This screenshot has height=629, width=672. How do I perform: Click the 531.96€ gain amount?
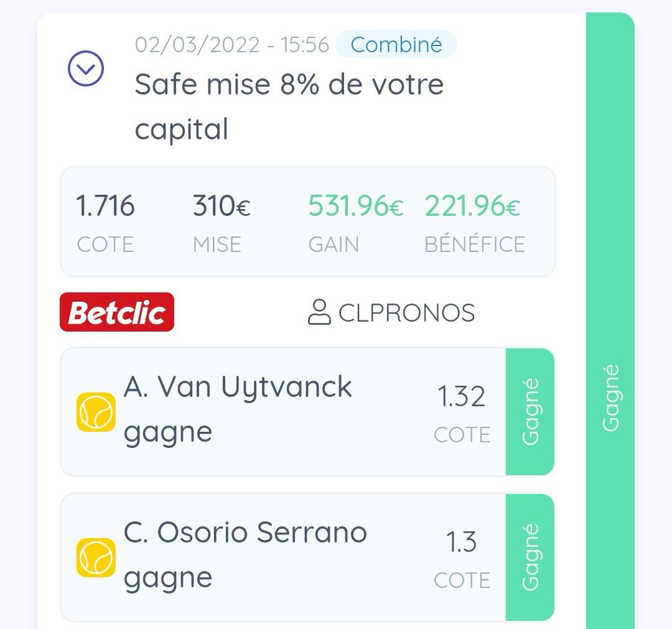tap(356, 206)
